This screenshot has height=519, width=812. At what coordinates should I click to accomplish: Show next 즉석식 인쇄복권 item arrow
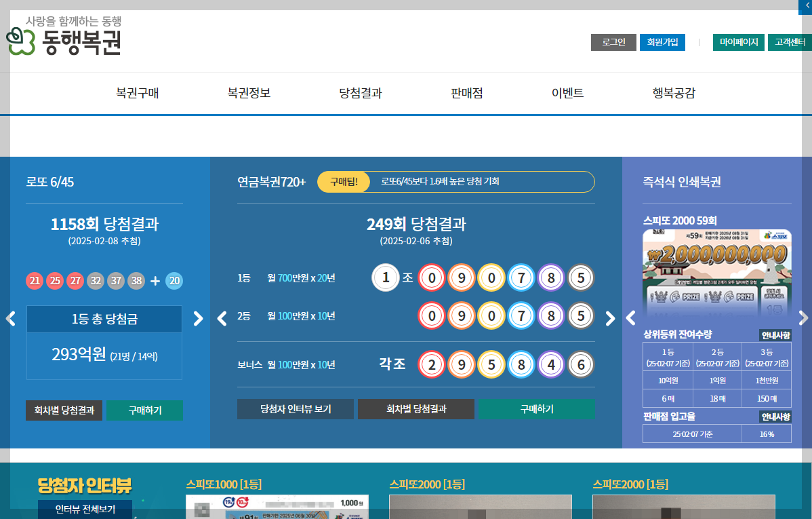(x=803, y=318)
